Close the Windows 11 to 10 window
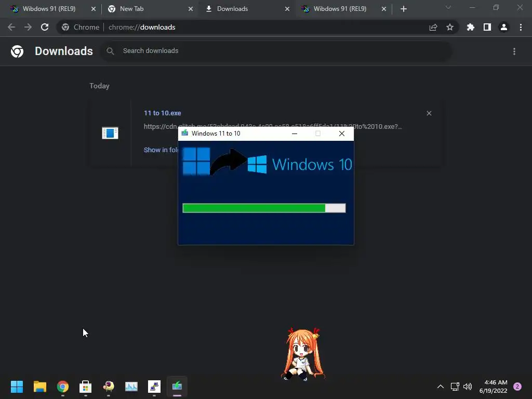Viewport: 532px width, 399px height. point(342,134)
